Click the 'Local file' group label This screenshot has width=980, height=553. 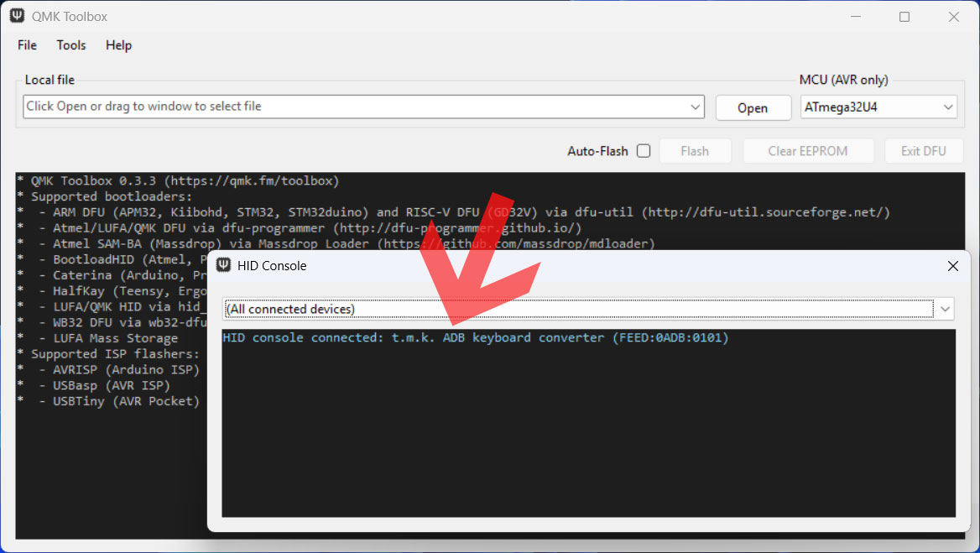[50, 80]
